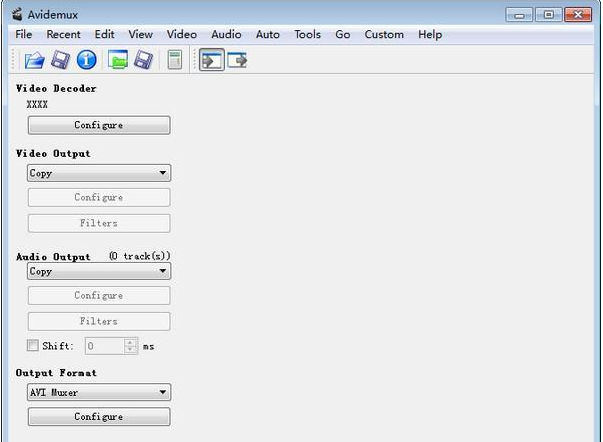This screenshot has height=442, width=603.
Task: Click Configure under Audio Output
Action: point(99,295)
